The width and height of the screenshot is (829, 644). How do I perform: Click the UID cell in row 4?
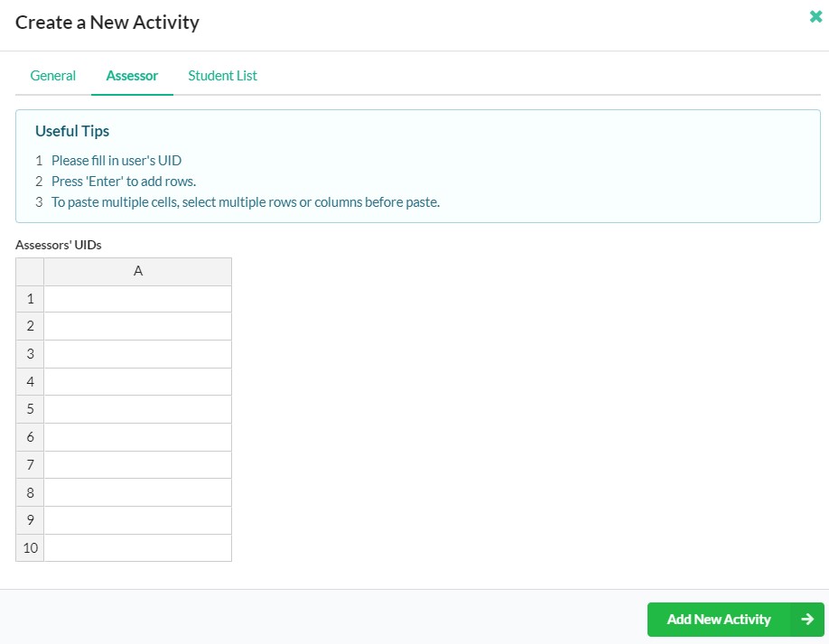coord(137,381)
